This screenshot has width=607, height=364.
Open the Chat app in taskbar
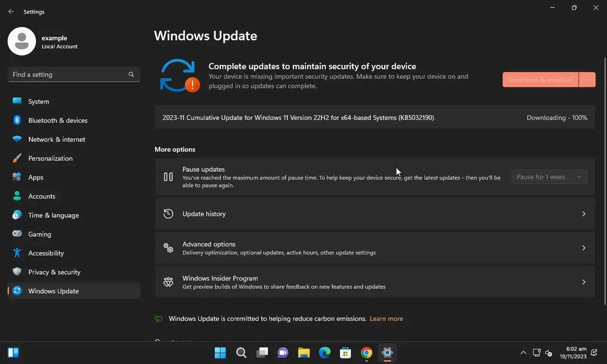(x=283, y=353)
